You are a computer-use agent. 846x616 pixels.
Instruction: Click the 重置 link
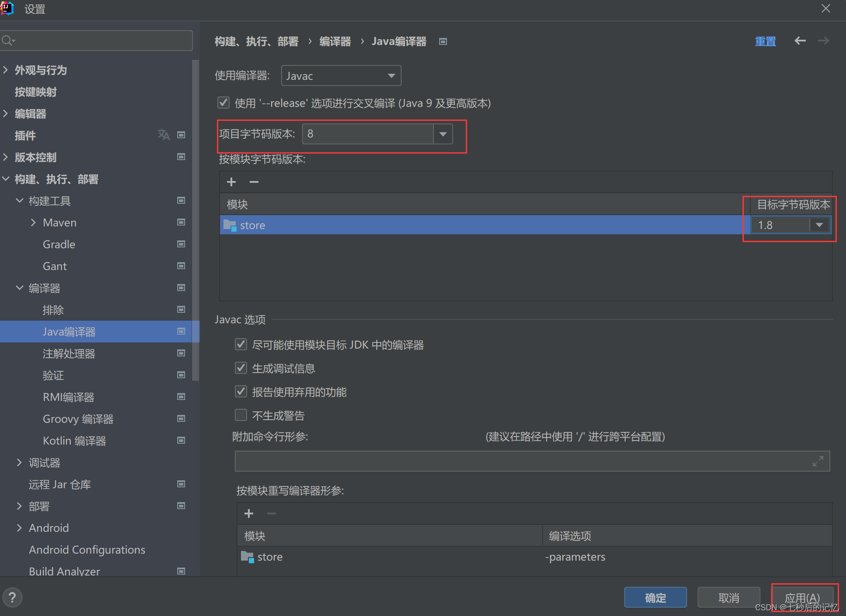pos(765,41)
